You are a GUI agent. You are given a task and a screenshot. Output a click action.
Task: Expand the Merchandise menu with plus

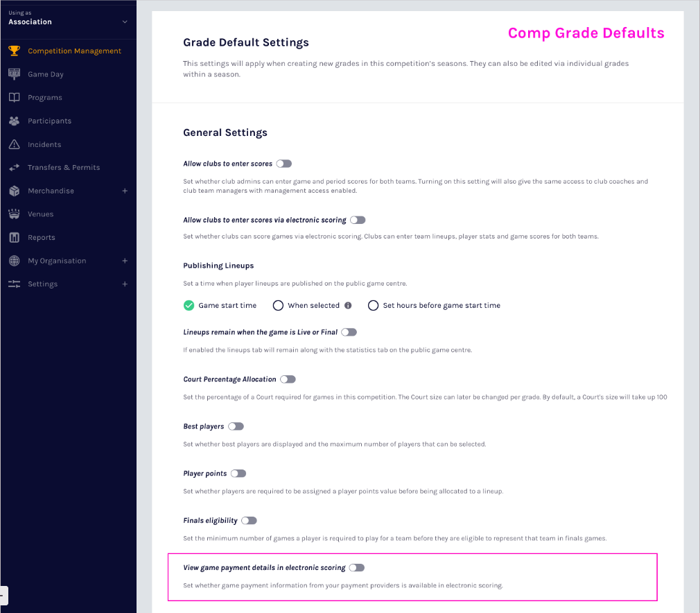(x=125, y=191)
